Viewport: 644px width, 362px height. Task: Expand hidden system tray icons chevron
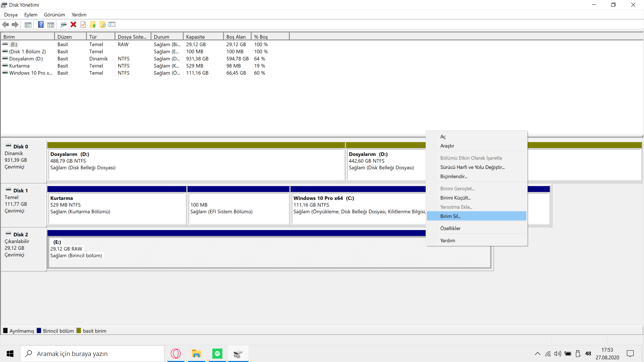point(537,354)
